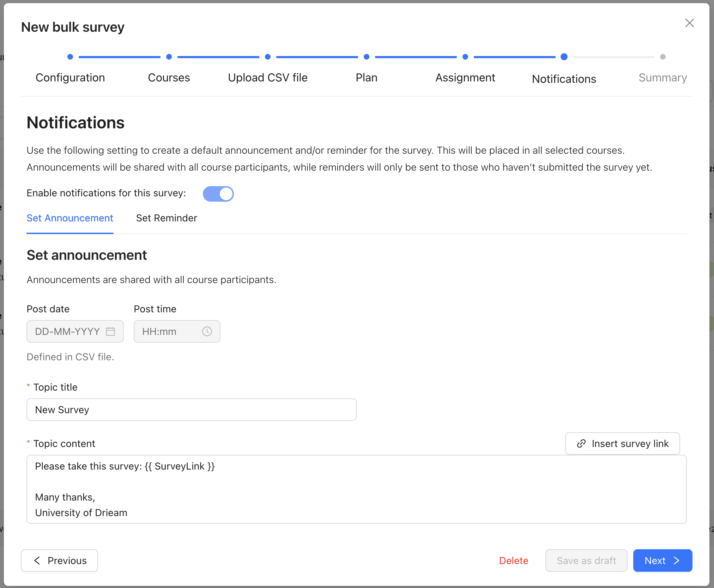Image resolution: width=714 pixels, height=588 pixels.
Task: Click the 'Topic title' label
Action: [x=55, y=387]
